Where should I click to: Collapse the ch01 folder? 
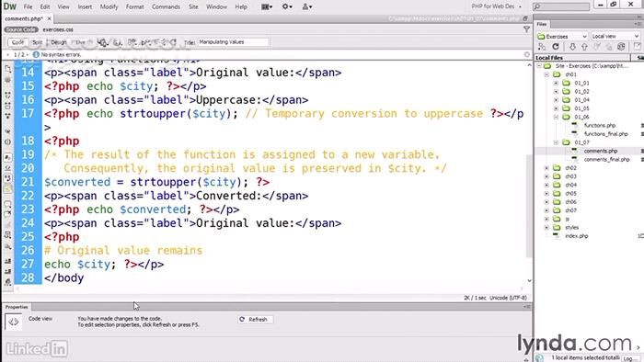click(546, 74)
